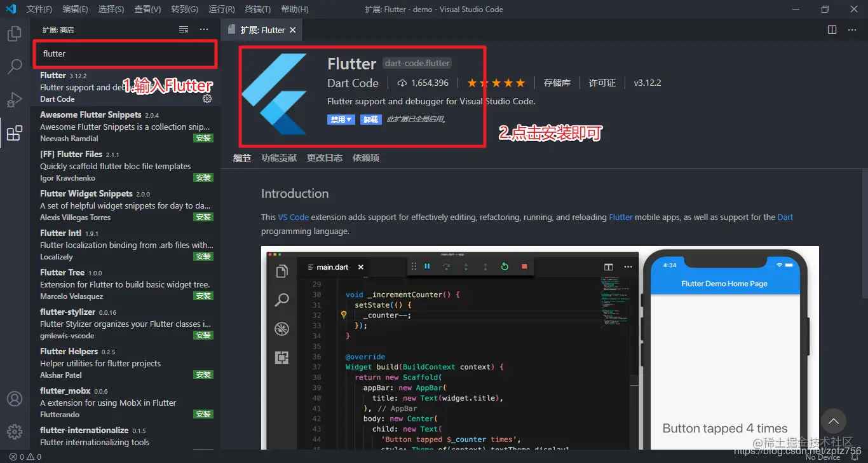Open the Accounts icon in activity bar
This screenshot has height=463, width=868.
(14, 399)
